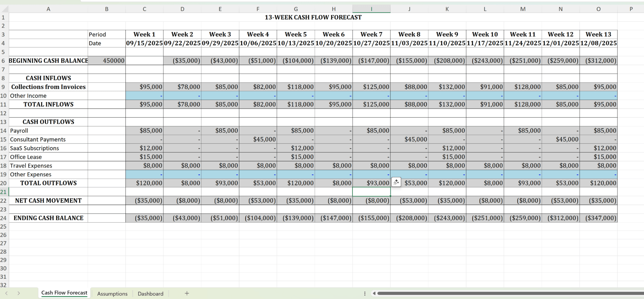
Task: Select the Other Expenses row label
Action: point(48,174)
